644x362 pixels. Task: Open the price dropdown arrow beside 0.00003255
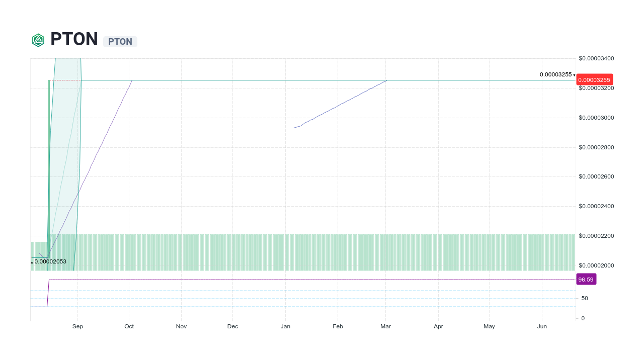click(x=574, y=74)
